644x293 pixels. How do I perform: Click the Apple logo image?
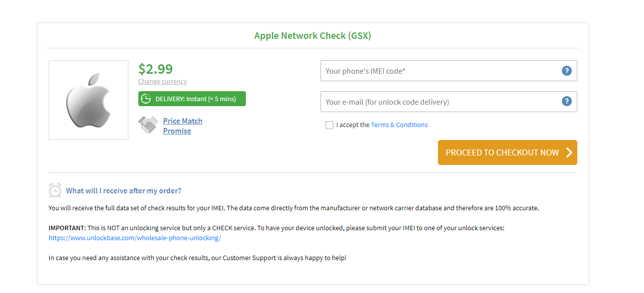[88, 100]
